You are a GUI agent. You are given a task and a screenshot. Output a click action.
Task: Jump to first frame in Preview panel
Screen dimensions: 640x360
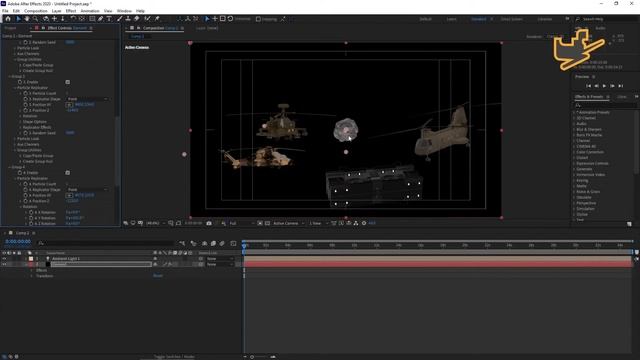[589, 86]
